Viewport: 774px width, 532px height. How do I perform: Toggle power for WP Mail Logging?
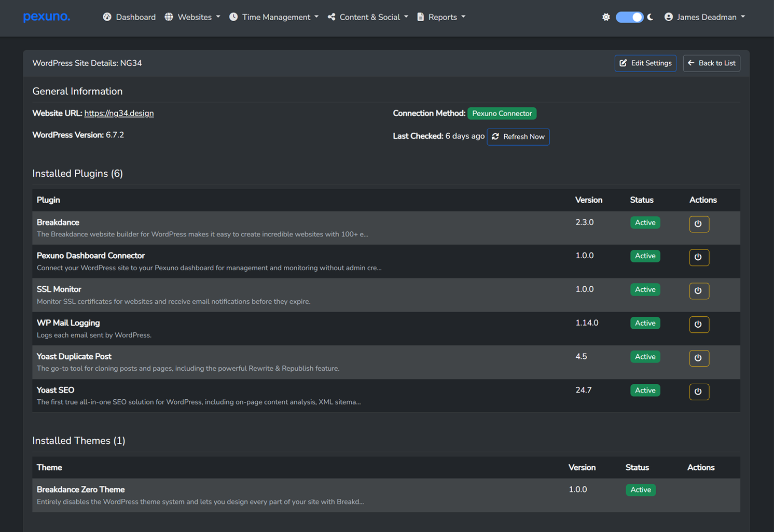coord(699,325)
